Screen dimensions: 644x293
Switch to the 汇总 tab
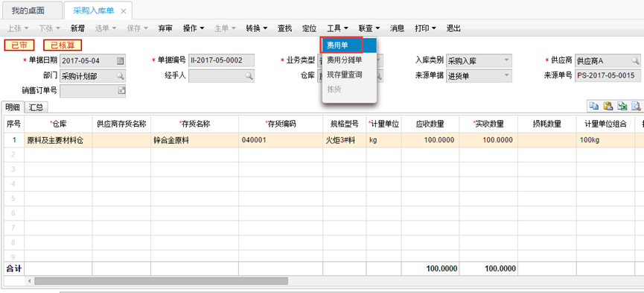pyautogui.click(x=36, y=107)
